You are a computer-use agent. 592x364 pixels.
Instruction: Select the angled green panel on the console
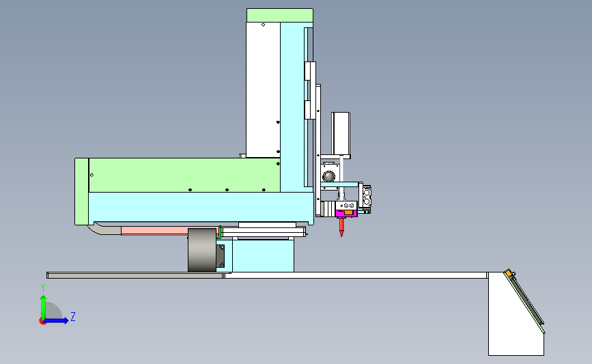click(525, 303)
